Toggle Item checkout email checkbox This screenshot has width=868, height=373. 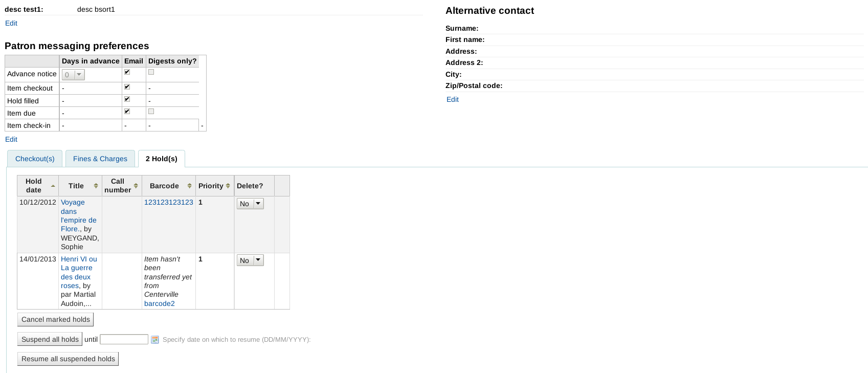click(x=127, y=87)
